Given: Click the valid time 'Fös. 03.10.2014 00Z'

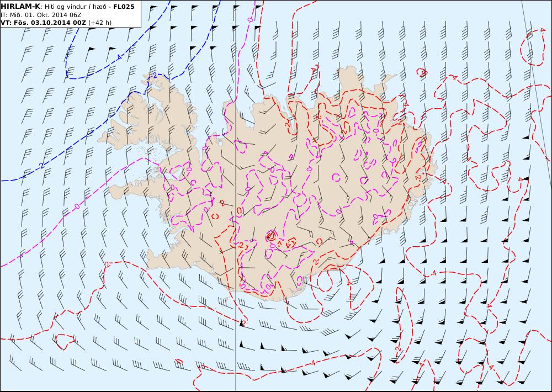Looking at the screenshot, I should point(49,23).
